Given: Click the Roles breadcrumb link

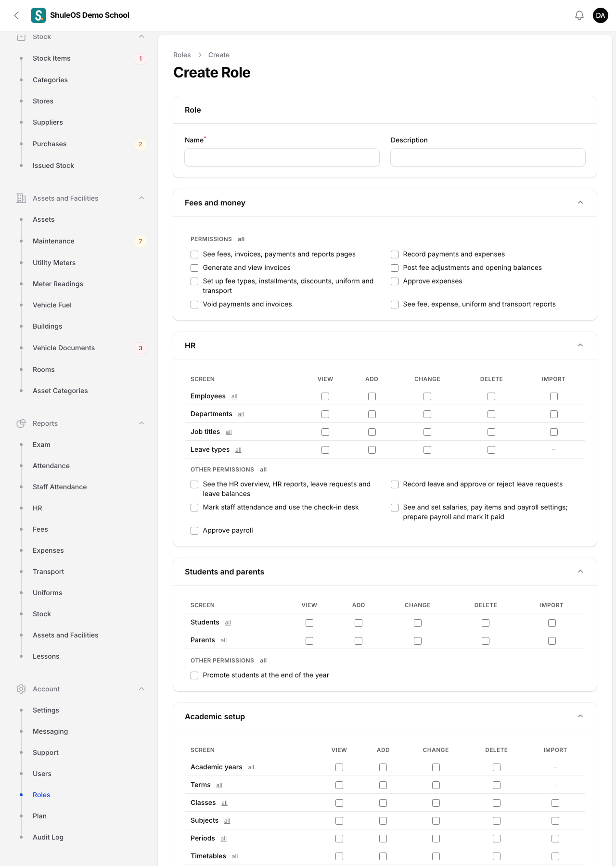Looking at the screenshot, I should tap(182, 55).
